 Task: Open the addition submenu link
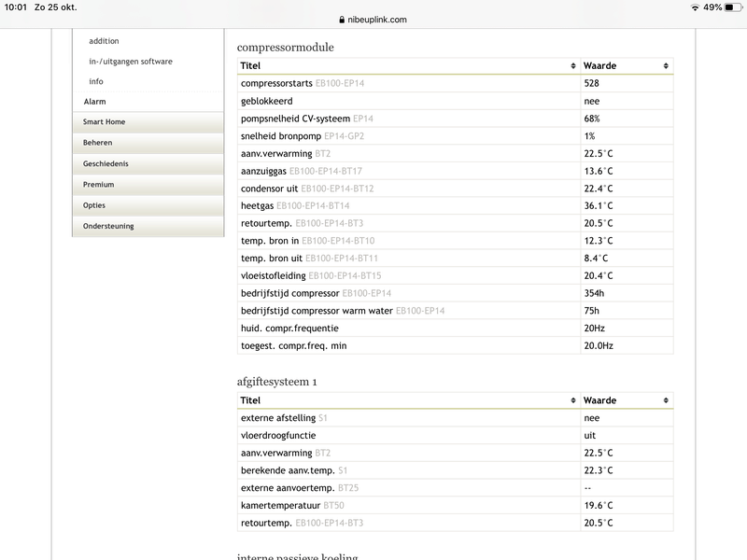coord(104,41)
